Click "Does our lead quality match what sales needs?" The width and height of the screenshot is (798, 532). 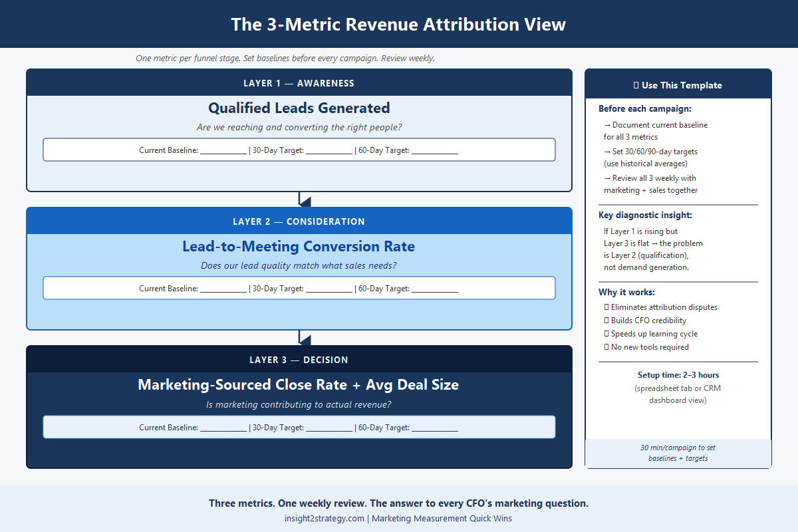(x=299, y=265)
